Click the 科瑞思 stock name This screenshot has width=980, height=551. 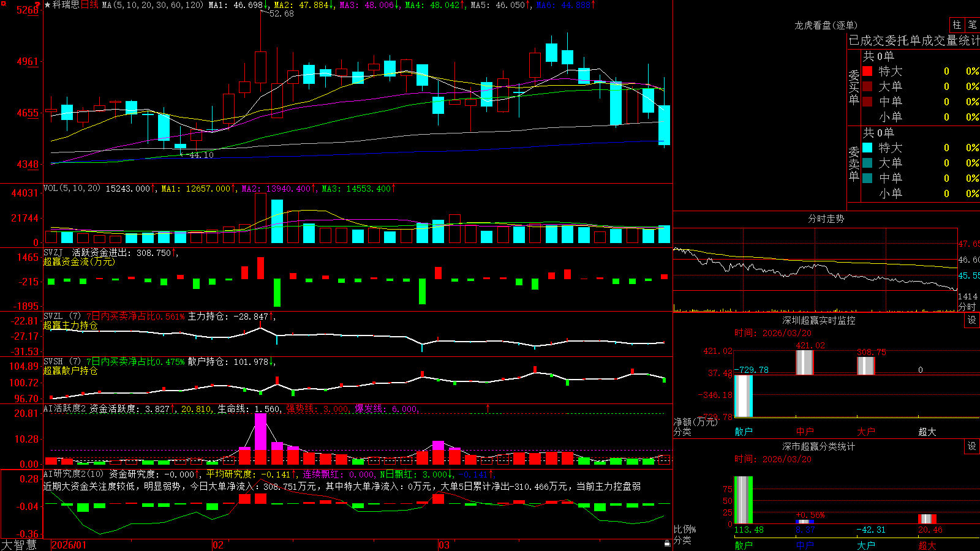coord(66,5)
